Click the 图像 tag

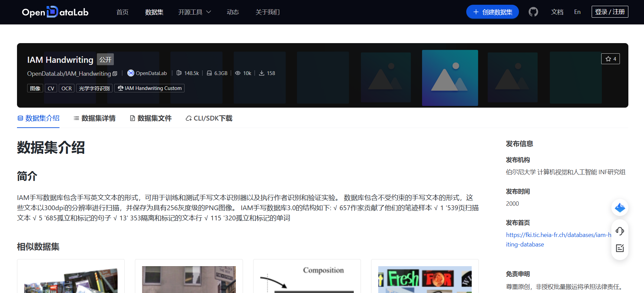coord(35,88)
